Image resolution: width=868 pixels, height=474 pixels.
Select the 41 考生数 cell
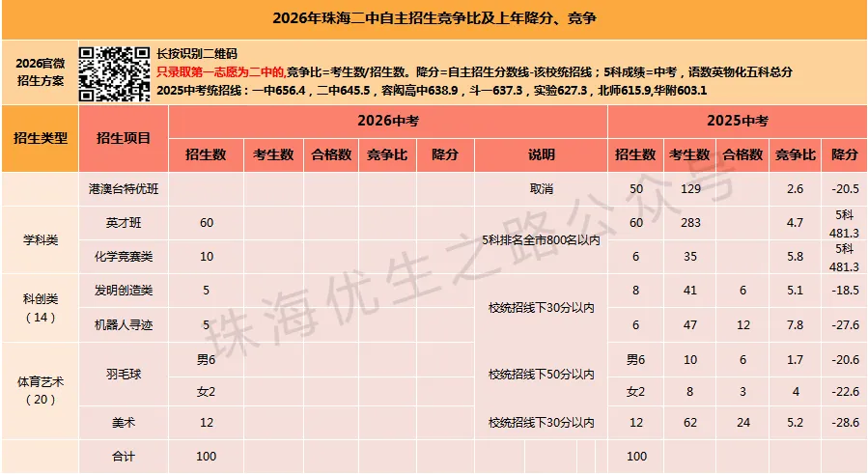690,291
